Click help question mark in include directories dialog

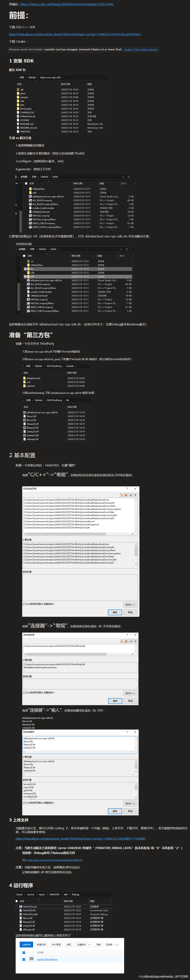click(127, 489)
